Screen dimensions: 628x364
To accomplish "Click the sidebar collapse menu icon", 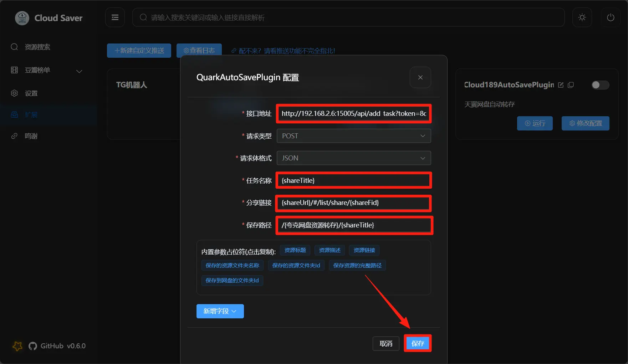I will click(x=115, y=17).
